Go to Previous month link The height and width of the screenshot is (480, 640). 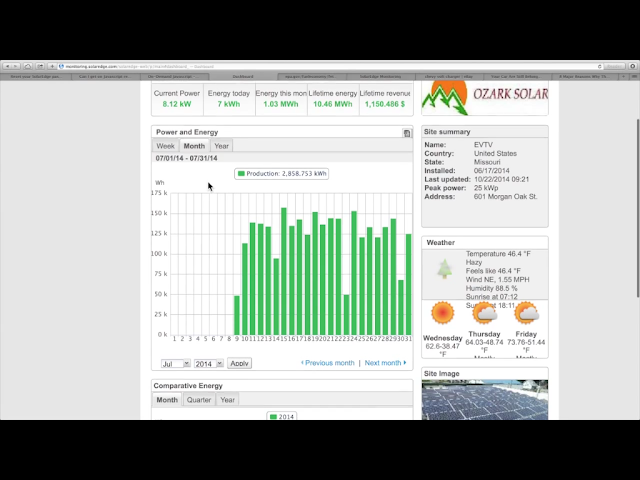pyautogui.click(x=328, y=363)
